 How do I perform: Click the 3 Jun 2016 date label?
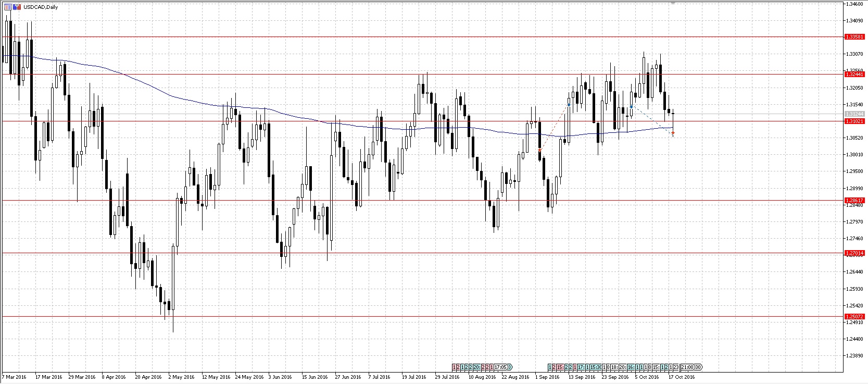coord(280,377)
